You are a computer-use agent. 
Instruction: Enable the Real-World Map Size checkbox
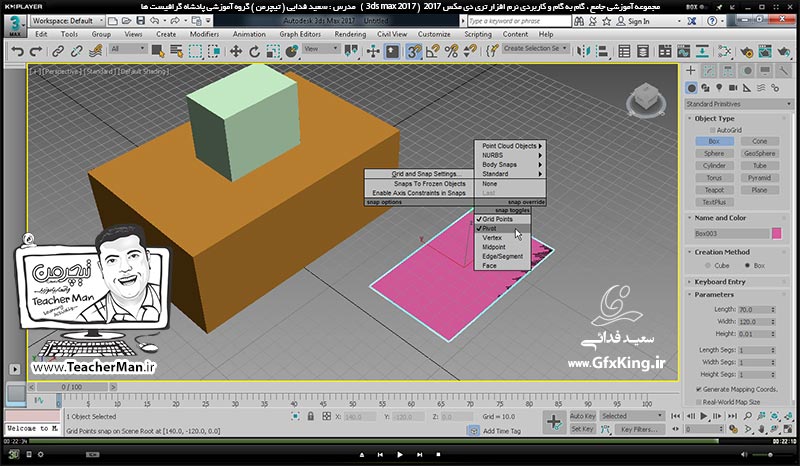point(698,402)
